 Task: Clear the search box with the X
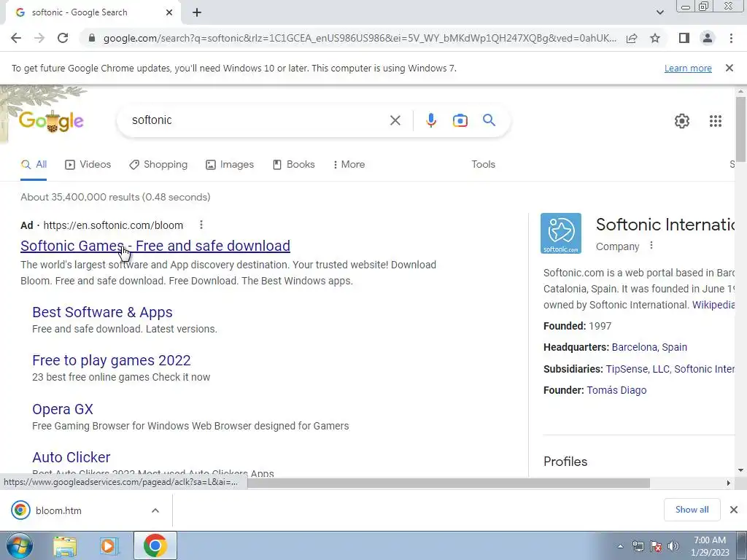pyautogui.click(x=395, y=120)
